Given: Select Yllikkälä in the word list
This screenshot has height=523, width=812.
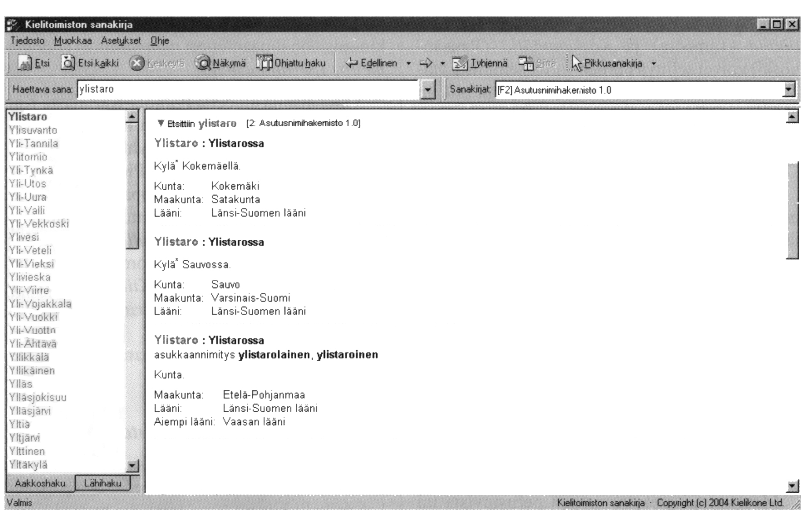Looking at the screenshot, I should pos(29,357).
